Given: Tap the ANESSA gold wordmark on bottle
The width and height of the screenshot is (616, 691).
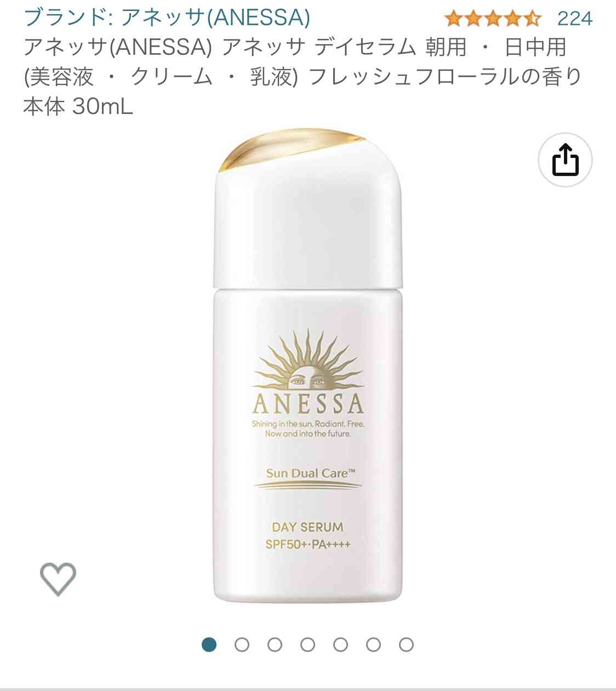Looking at the screenshot, I should 307,404.
